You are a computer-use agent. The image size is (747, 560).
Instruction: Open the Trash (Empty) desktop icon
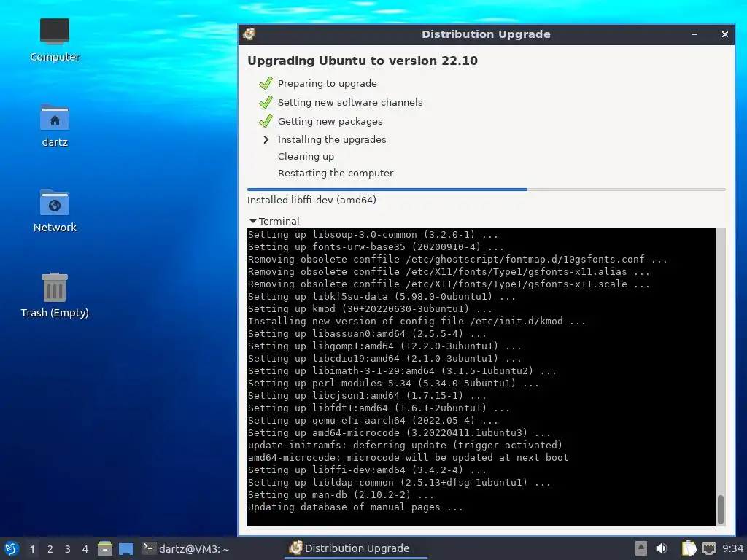54,295
